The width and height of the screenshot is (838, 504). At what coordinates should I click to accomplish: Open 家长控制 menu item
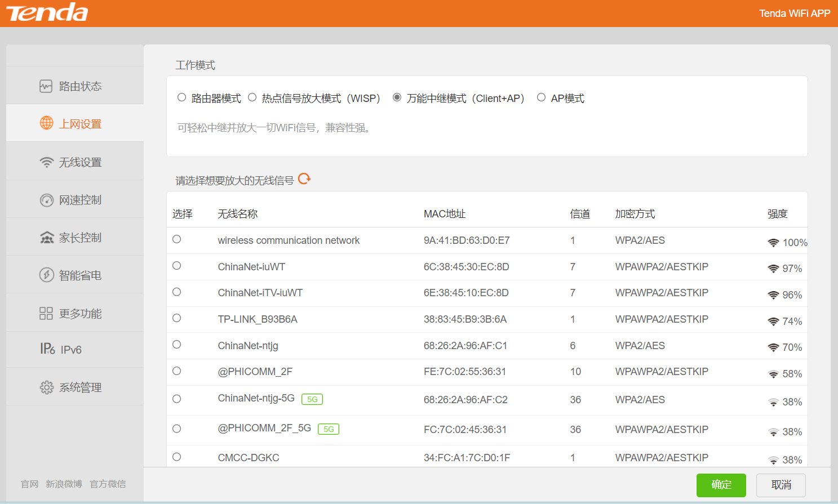75,237
